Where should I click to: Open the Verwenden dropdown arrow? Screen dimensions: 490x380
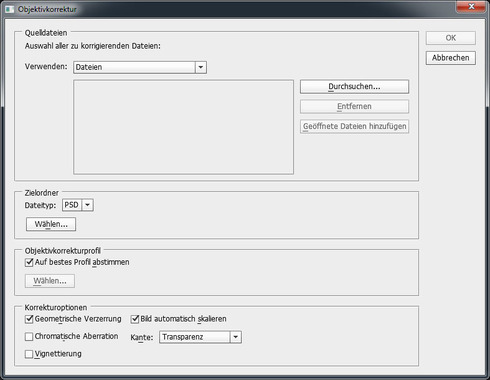(201, 67)
